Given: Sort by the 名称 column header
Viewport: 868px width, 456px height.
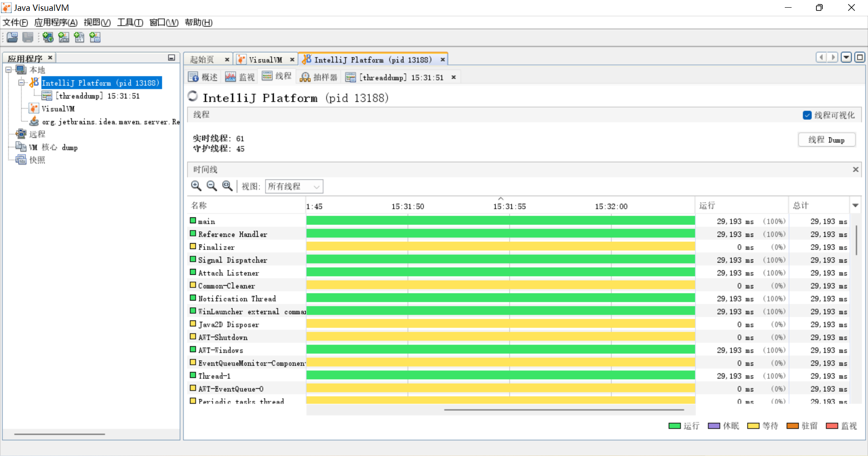Looking at the screenshot, I should coord(247,206).
